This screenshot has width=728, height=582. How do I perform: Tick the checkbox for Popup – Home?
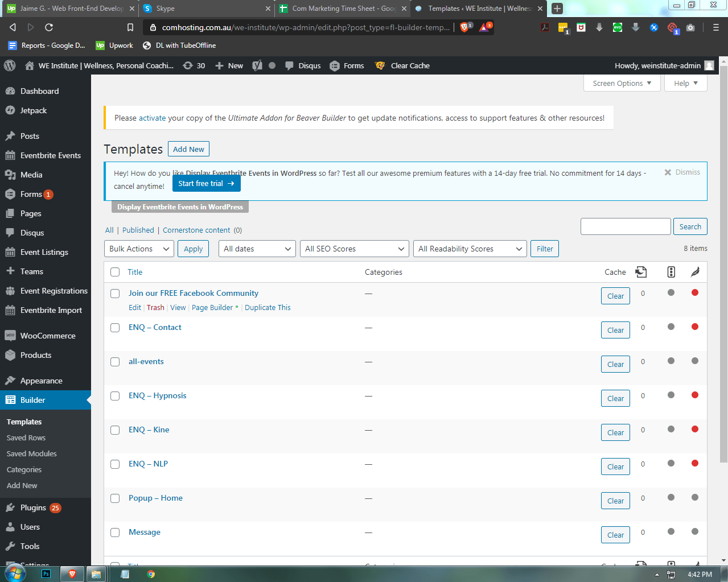click(x=115, y=498)
